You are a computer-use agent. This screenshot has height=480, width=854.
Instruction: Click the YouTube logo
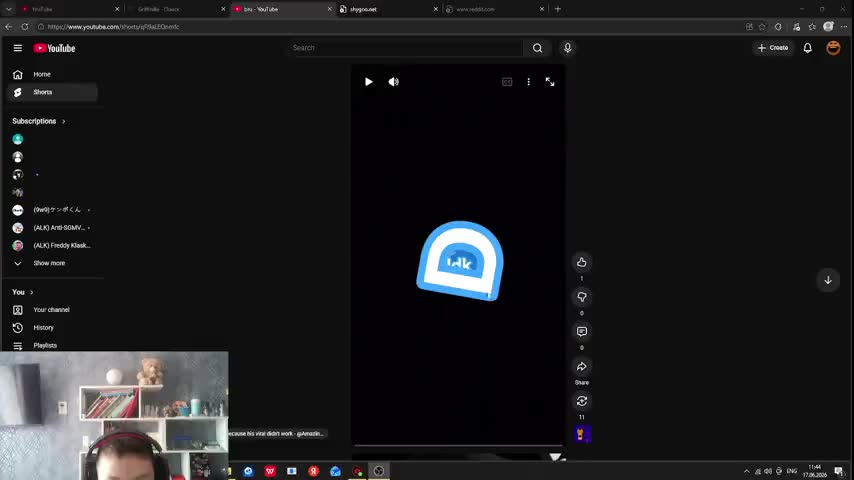tap(54, 48)
